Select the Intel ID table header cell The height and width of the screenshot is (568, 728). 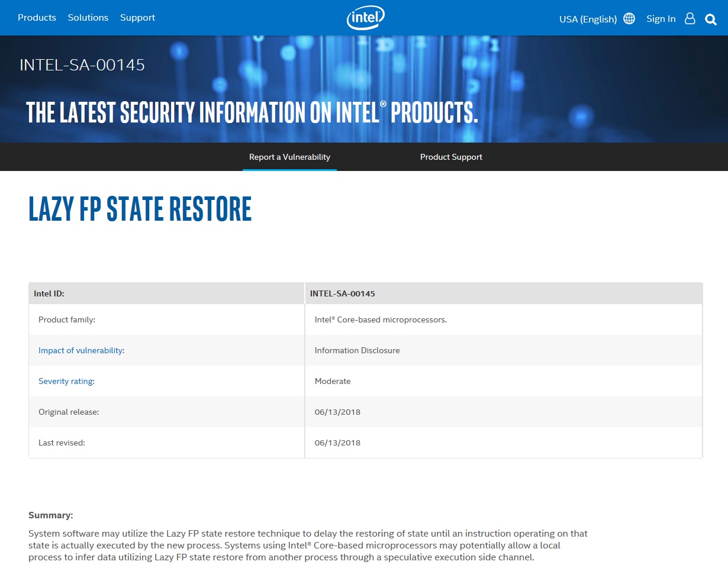tap(48, 293)
